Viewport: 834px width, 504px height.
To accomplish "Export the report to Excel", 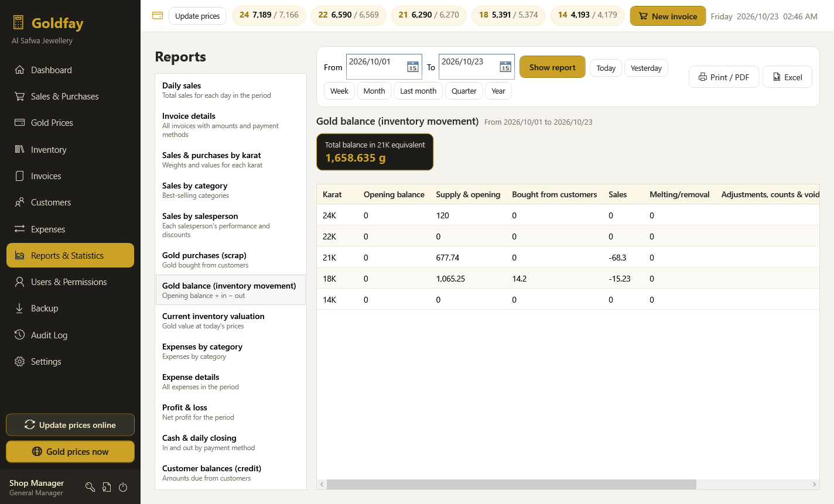I will pos(787,77).
